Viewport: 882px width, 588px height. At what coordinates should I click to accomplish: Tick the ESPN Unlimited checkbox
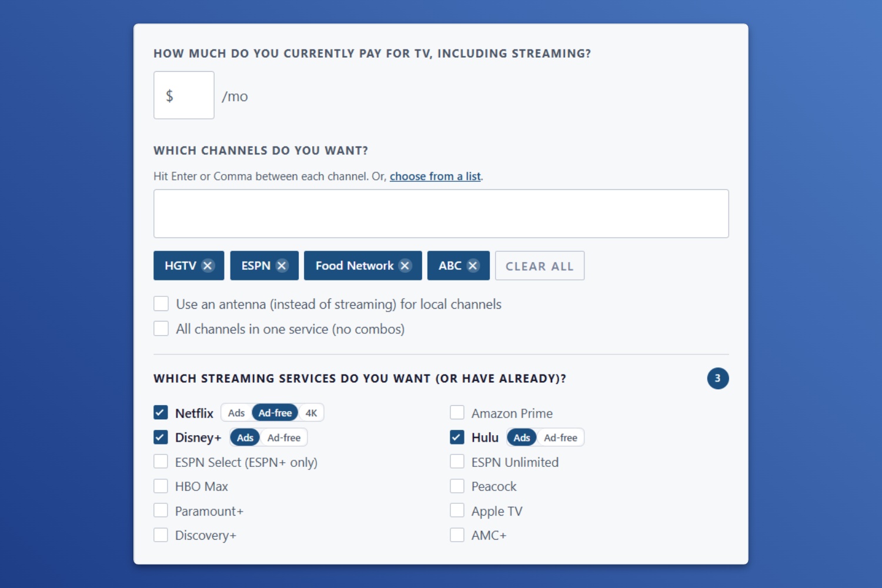(x=457, y=462)
